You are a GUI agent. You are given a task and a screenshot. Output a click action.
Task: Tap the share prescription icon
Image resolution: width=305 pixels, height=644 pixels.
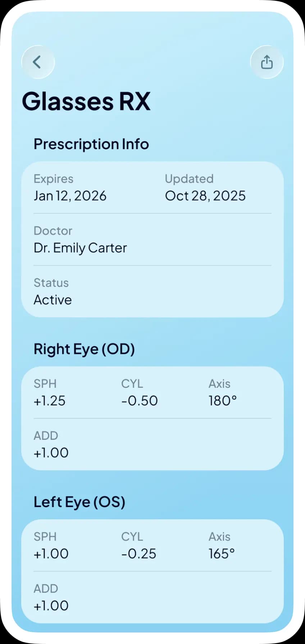267,62
